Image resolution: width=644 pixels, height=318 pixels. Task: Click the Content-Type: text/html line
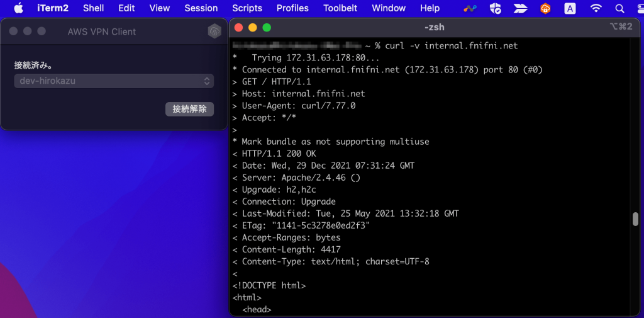point(331,261)
